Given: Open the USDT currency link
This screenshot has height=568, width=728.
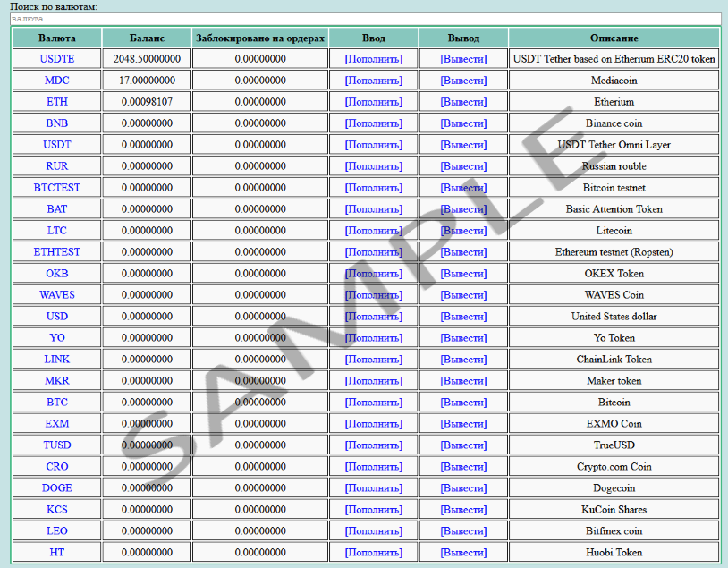Looking at the screenshot, I should pyautogui.click(x=56, y=144).
